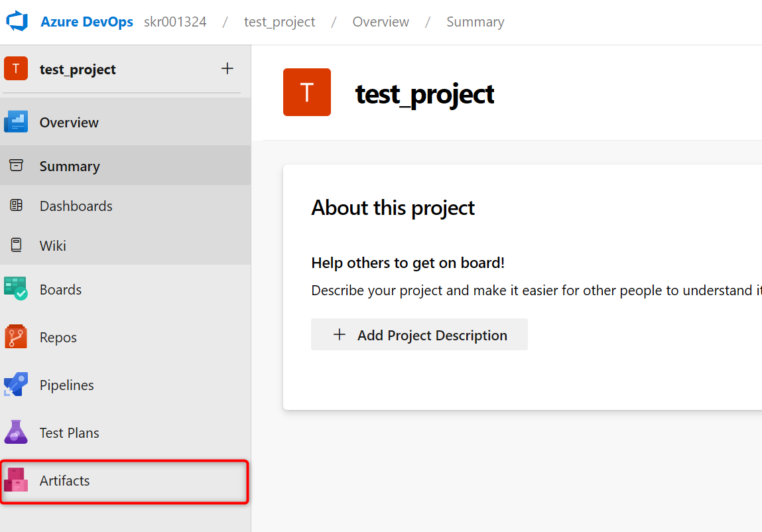Viewport: 762px width, 532px height.
Task: Click the Pipelines rocket icon
Action: point(16,385)
